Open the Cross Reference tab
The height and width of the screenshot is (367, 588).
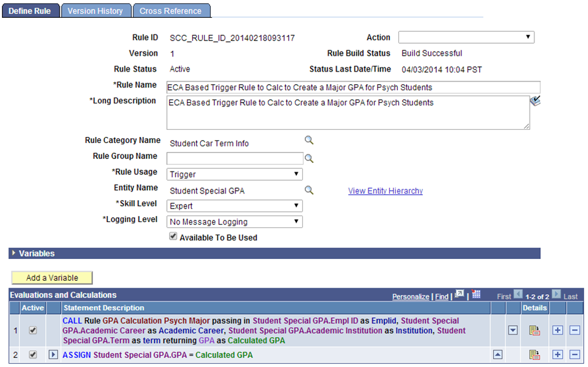[x=171, y=11]
